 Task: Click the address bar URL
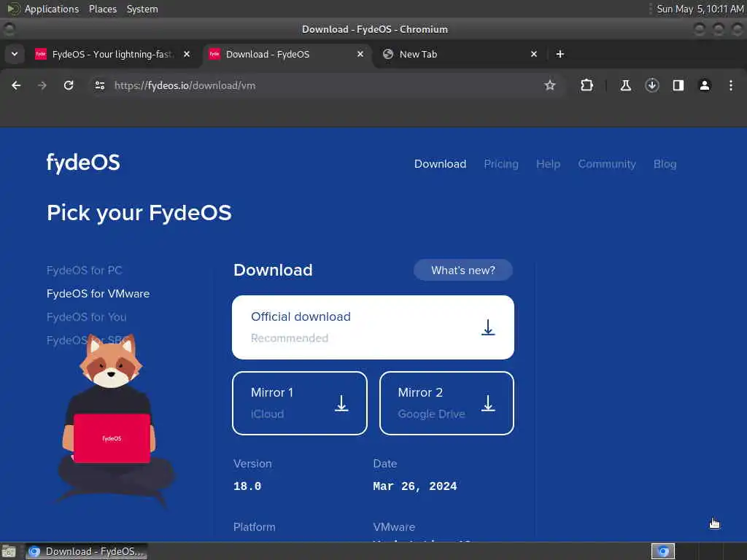185,85
